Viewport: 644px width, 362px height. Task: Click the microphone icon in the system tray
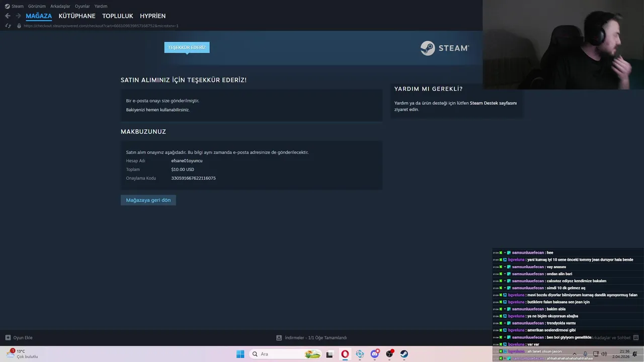(x=585, y=354)
